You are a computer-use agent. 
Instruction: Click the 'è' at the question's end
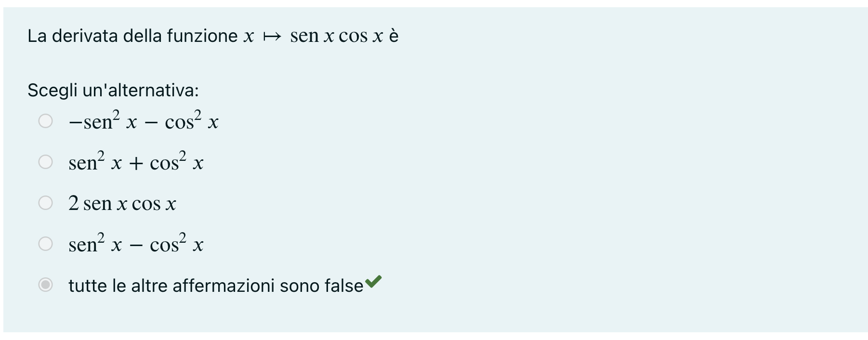coord(394,36)
